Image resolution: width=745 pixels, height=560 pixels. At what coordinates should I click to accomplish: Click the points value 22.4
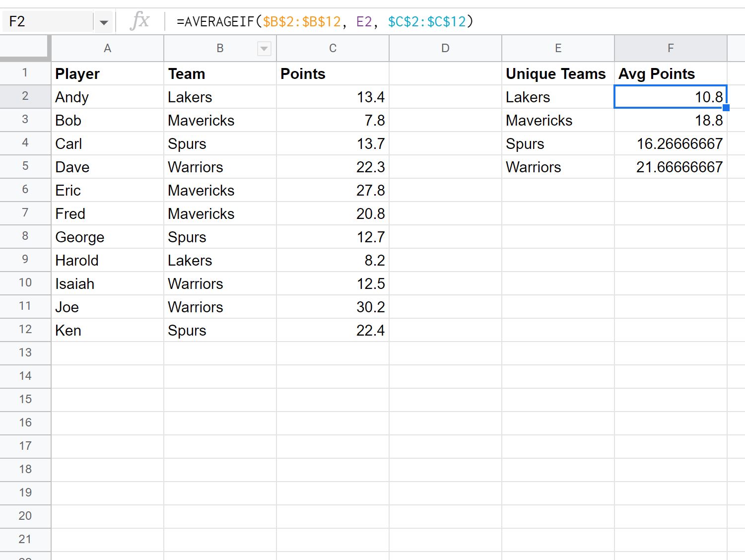[333, 330]
